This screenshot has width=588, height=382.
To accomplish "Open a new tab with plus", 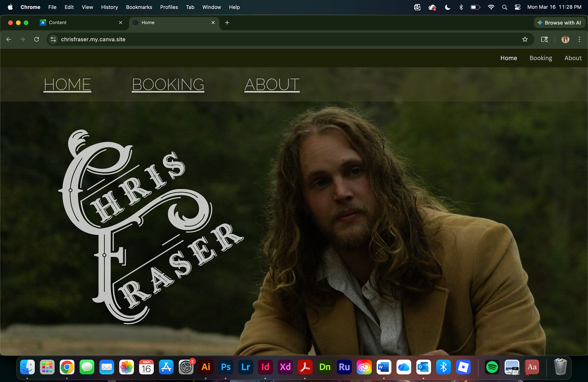I will click(x=227, y=23).
